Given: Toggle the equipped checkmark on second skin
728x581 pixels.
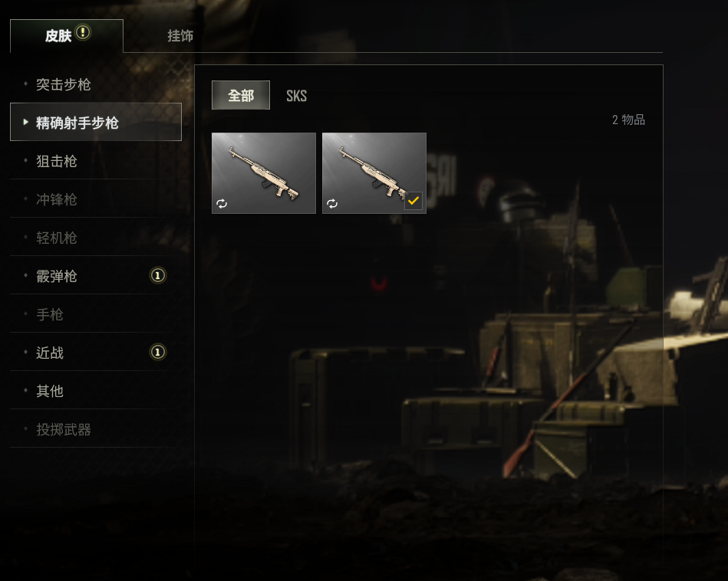Looking at the screenshot, I should [x=413, y=201].
